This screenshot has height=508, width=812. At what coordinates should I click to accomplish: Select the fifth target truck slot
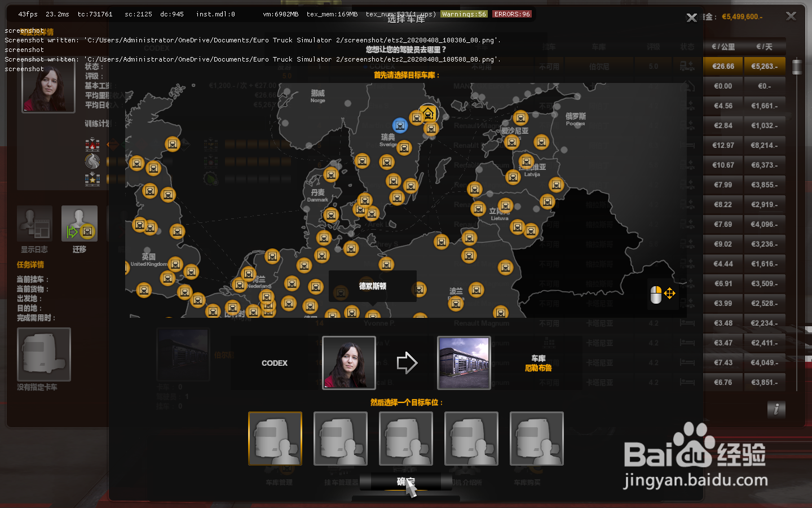tap(537, 439)
